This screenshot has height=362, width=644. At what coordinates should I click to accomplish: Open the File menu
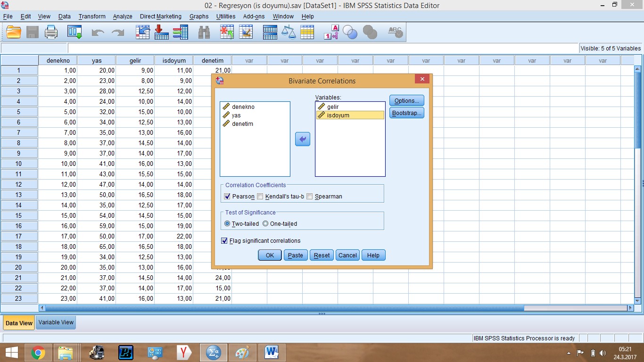point(8,16)
